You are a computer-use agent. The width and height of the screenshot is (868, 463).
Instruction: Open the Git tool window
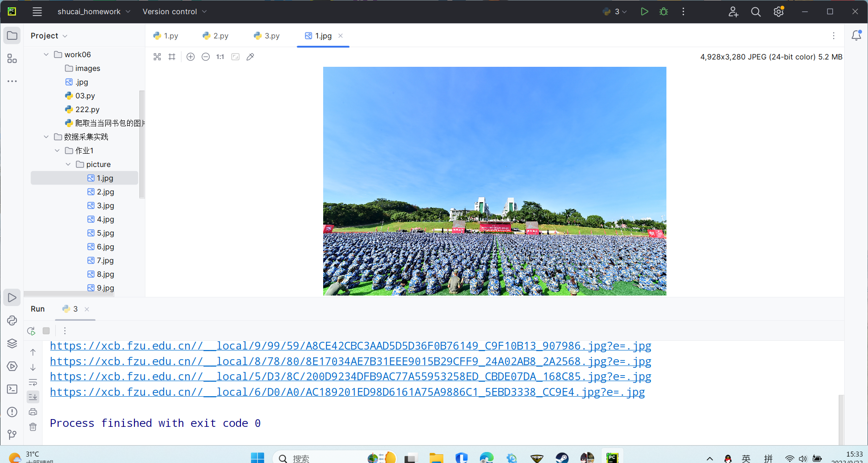(12, 434)
